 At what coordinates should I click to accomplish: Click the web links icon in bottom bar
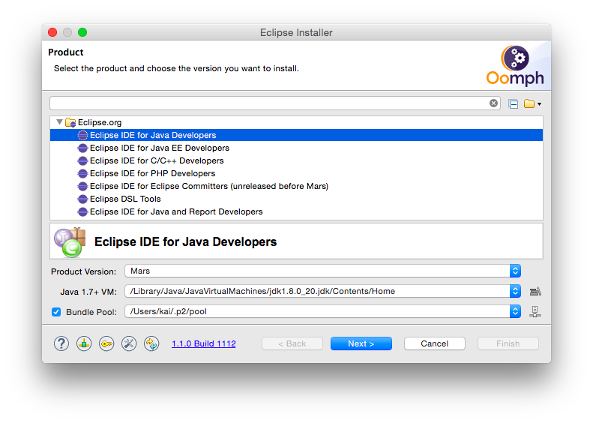tap(152, 344)
